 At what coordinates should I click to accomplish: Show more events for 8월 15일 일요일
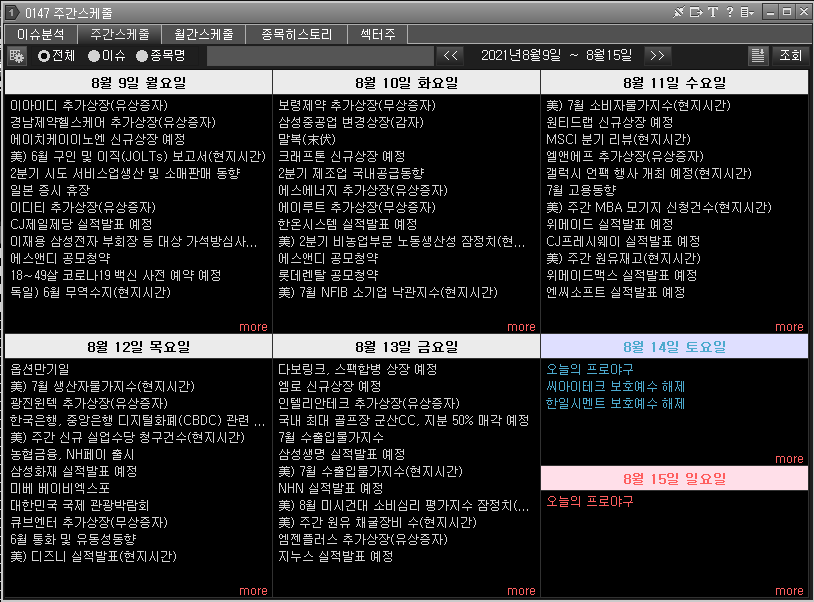(789, 591)
